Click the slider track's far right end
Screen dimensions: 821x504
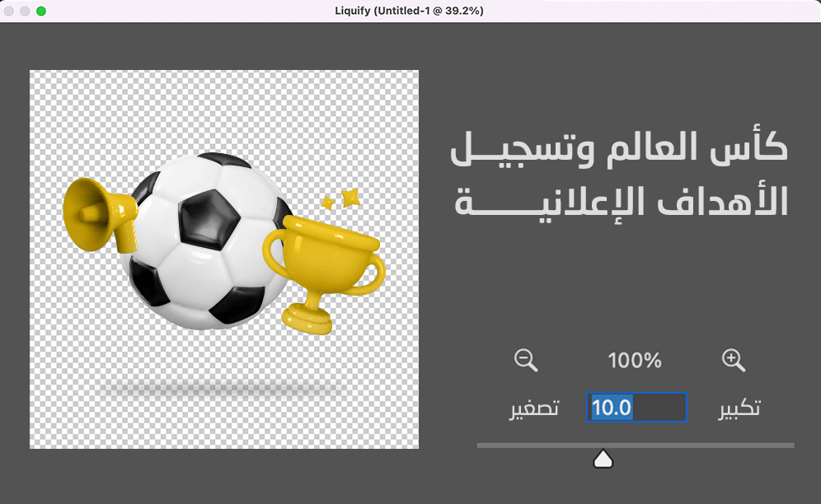coord(791,446)
